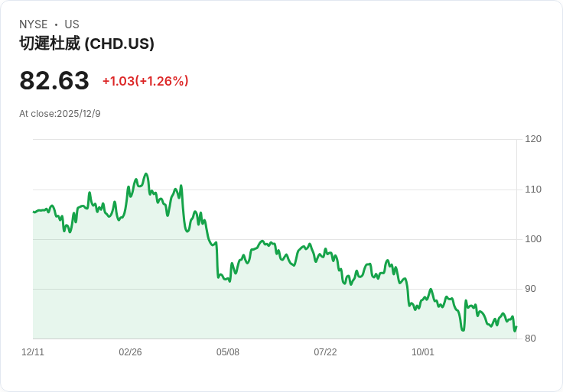Click the 05/08 x-axis date

point(228,352)
